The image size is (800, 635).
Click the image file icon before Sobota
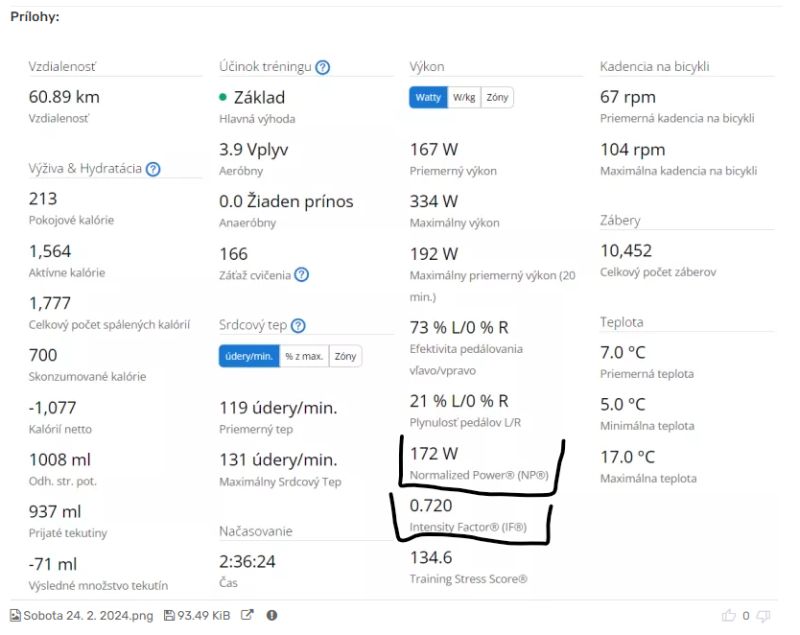tap(15, 616)
